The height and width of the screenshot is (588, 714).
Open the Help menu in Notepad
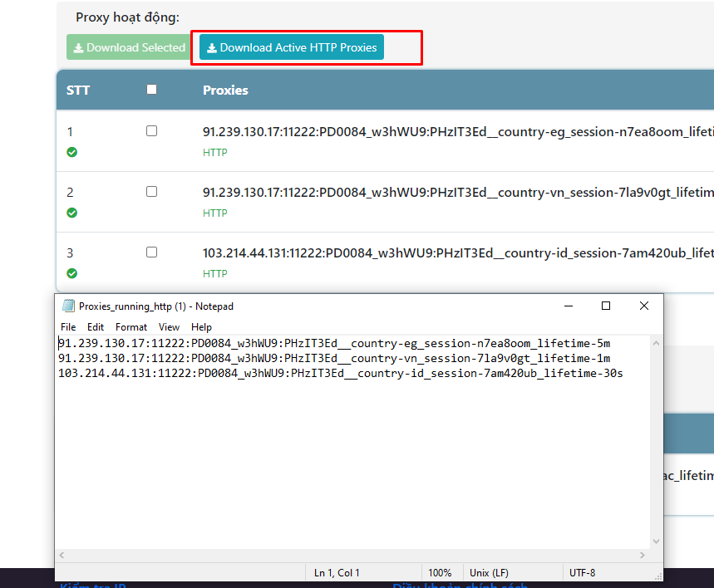pos(201,327)
